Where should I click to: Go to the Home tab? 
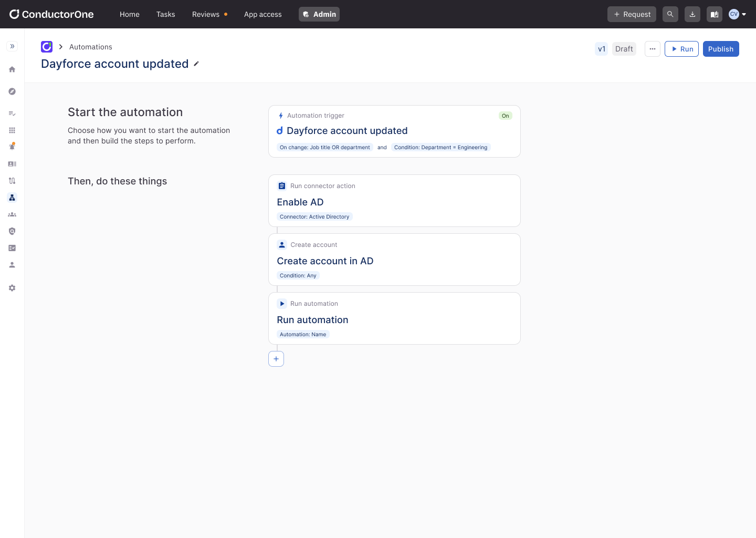point(130,14)
